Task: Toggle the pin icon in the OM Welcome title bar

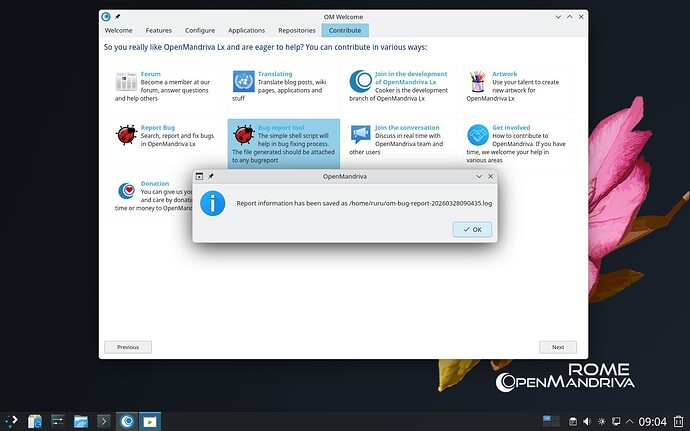Action: click(x=117, y=17)
